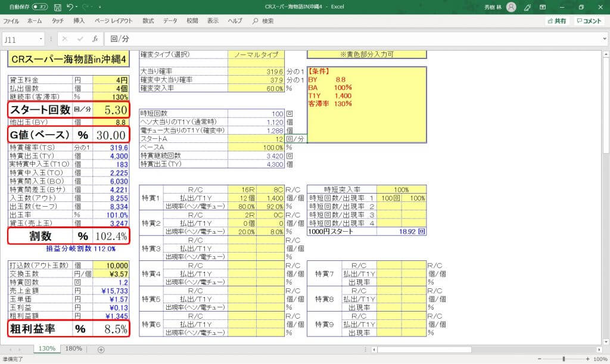
Task: Click the コメント comments button
Action: click(x=589, y=21)
